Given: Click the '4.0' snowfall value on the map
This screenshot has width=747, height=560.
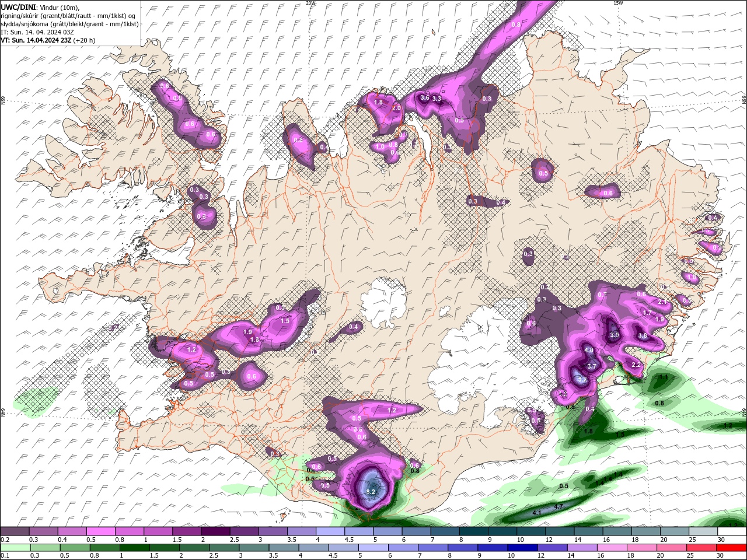Looking at the screenshot, I should pos(589,351).
